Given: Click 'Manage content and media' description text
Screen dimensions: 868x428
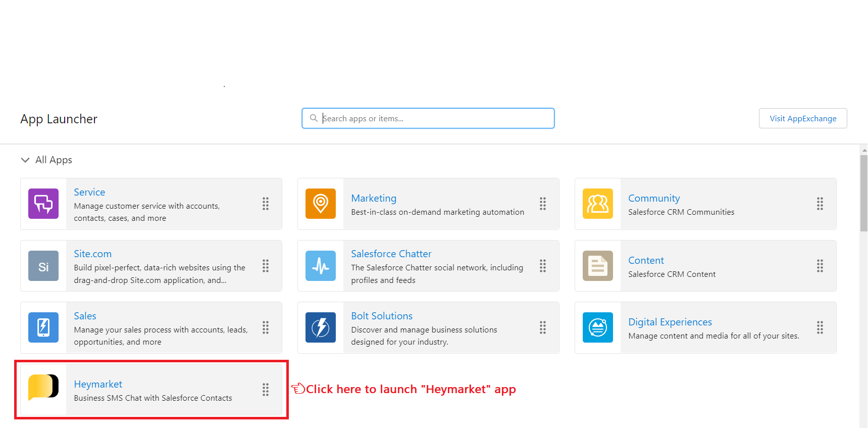Looking at the screenshot, I should coord(713,336).
